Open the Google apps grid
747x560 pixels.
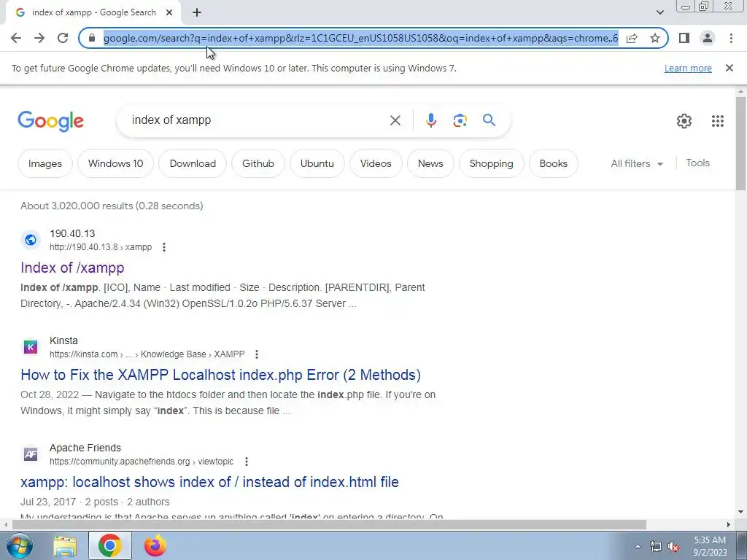[x=718, y=121]
